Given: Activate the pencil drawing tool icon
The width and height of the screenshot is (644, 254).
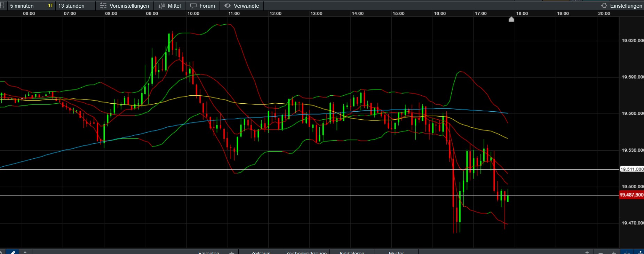Looking at the screenshot, I should (13, 252).
